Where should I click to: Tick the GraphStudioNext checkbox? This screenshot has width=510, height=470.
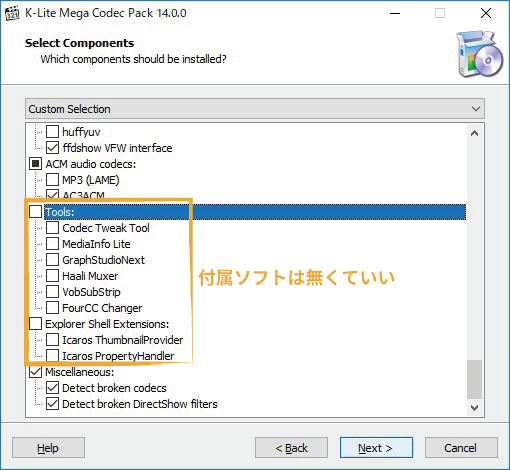(x=52, y=260)
